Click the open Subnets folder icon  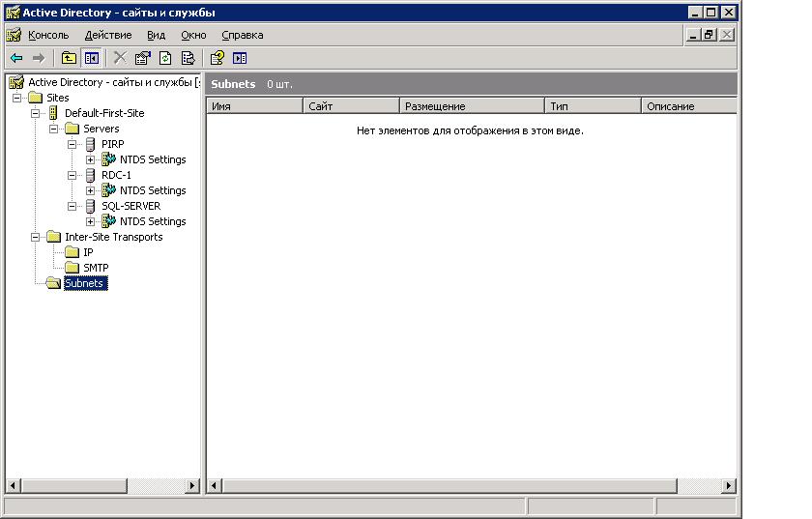53,283
